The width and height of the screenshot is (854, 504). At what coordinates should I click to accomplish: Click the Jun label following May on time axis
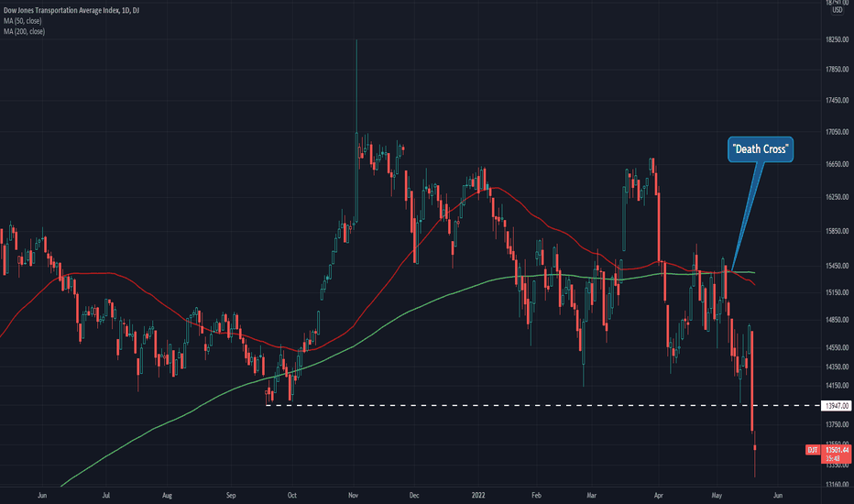click(x=778, y=495)
